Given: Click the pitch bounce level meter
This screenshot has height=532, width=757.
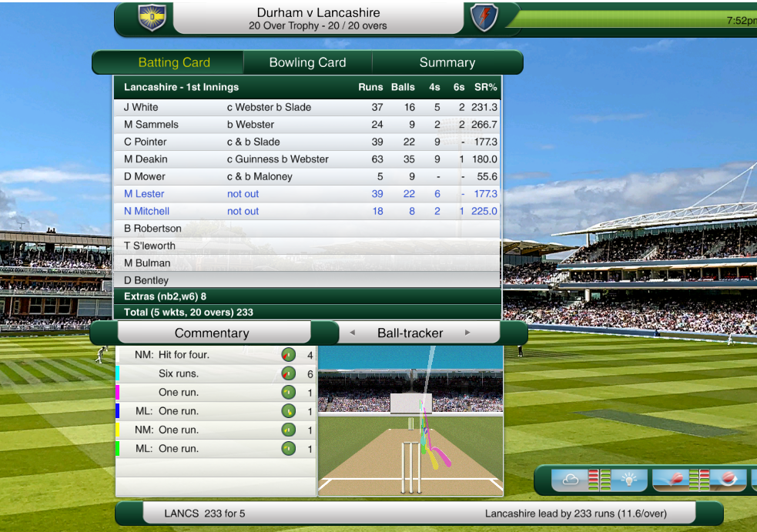Looking at the screenshot, I should tap(693, 480).
